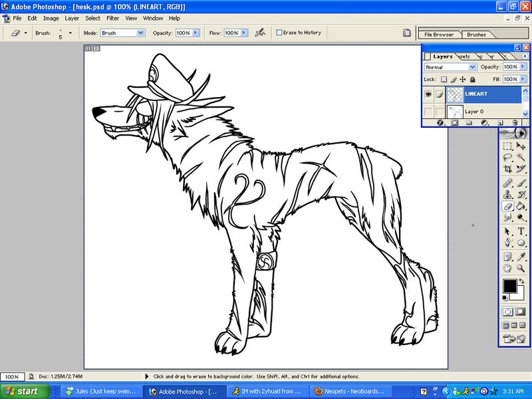Enable airbrush option in options bar
The width and height of the screenshot is (532, 399).
click(x=261, y=33)
